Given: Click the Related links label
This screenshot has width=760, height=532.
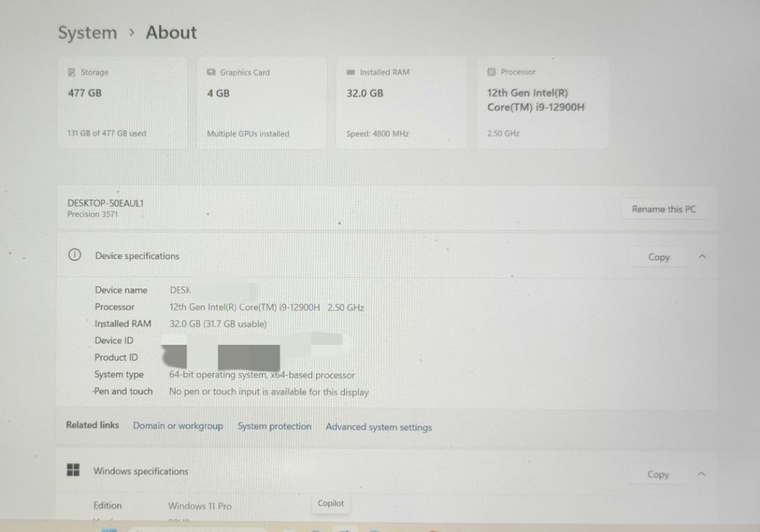Looking at the screenshot, I should [x=93, y=425].
